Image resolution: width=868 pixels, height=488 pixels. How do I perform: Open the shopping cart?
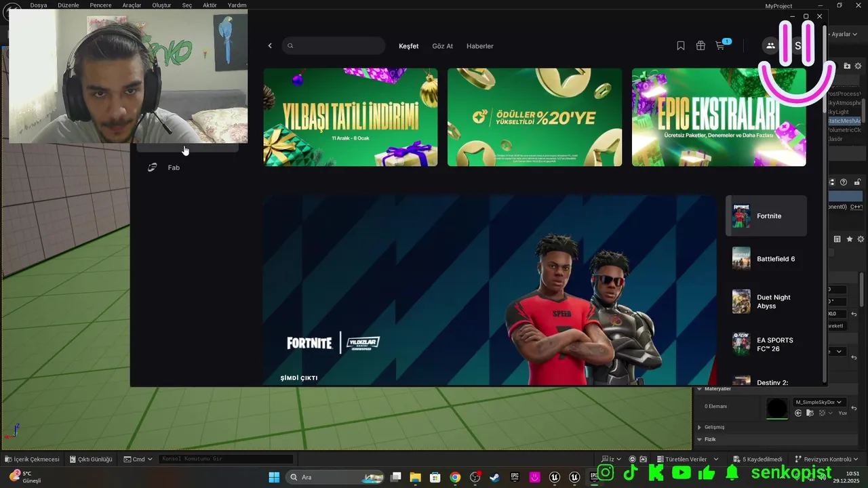pyautogui.click(x=721, y=46)
